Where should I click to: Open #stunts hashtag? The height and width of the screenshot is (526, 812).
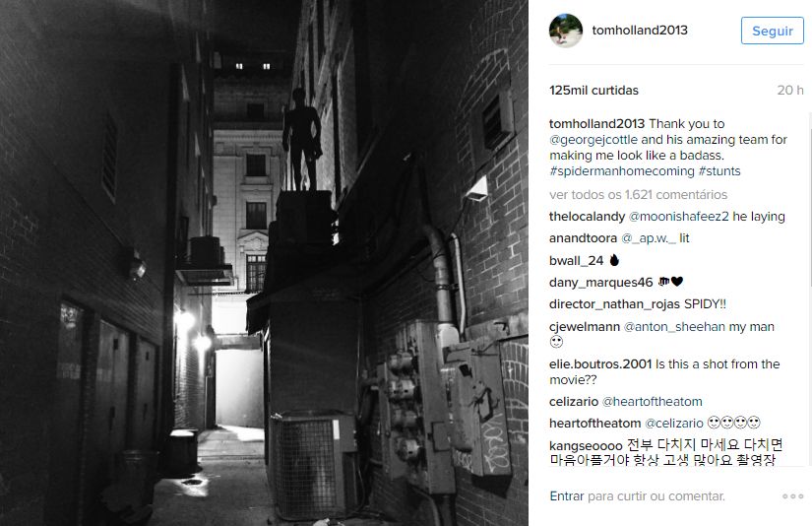tap(719, 171)
